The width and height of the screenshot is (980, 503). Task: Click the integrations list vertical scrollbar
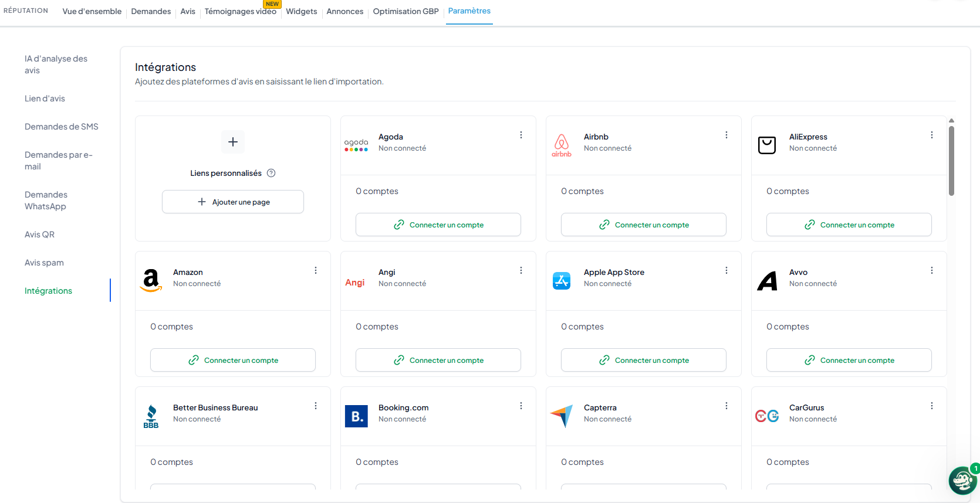(x=951, y=161)
